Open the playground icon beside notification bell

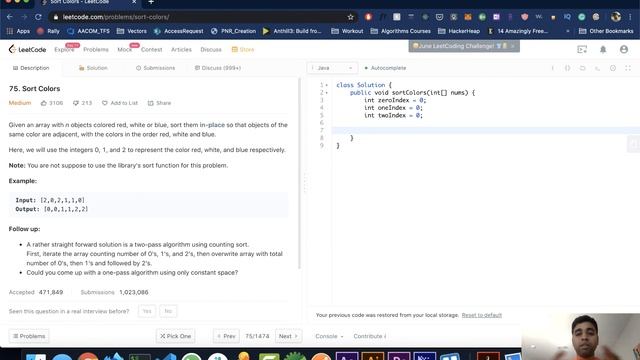[x=582, y=49]
